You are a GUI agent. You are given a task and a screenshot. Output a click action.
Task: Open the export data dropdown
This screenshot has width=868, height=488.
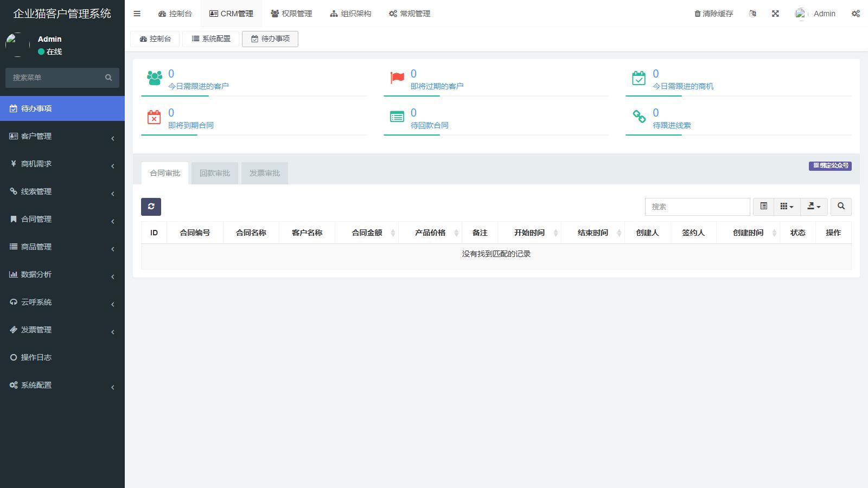coord(814,207)
